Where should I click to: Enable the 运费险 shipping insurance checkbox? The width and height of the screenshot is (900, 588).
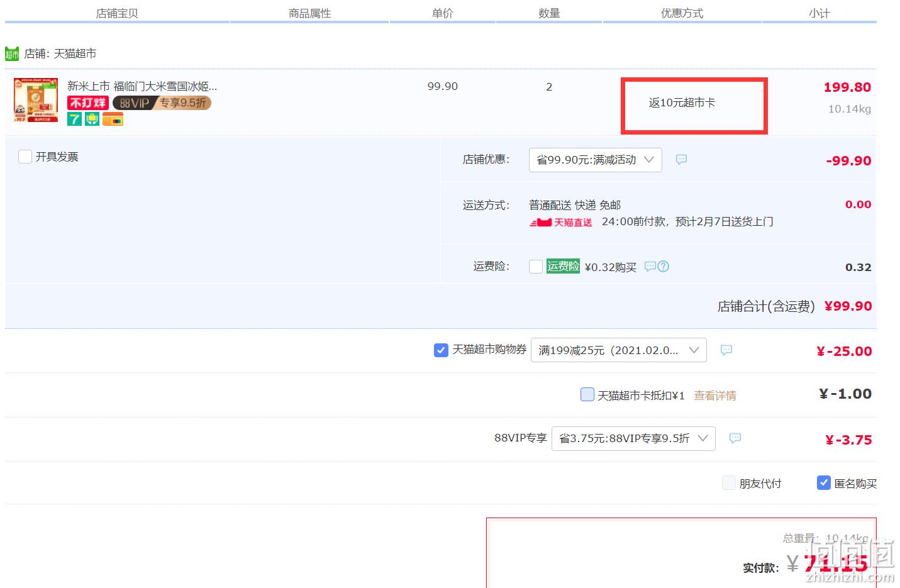click(536, 267)
